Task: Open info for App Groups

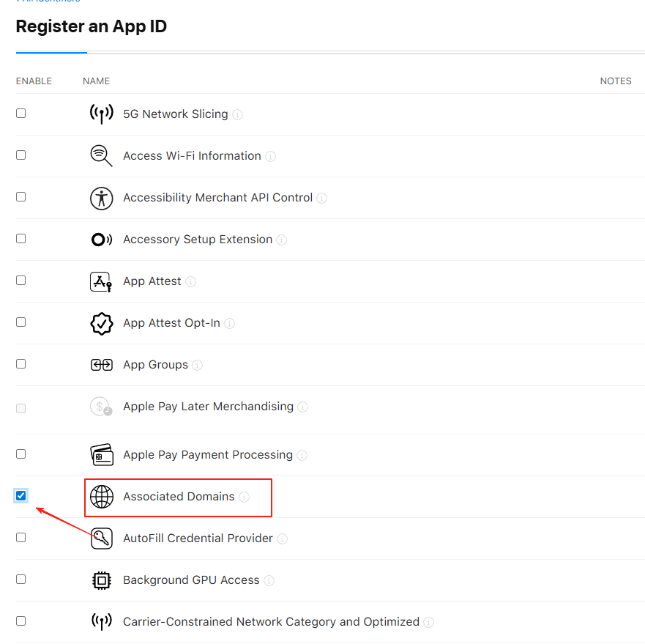Action: tap(198, 366)
